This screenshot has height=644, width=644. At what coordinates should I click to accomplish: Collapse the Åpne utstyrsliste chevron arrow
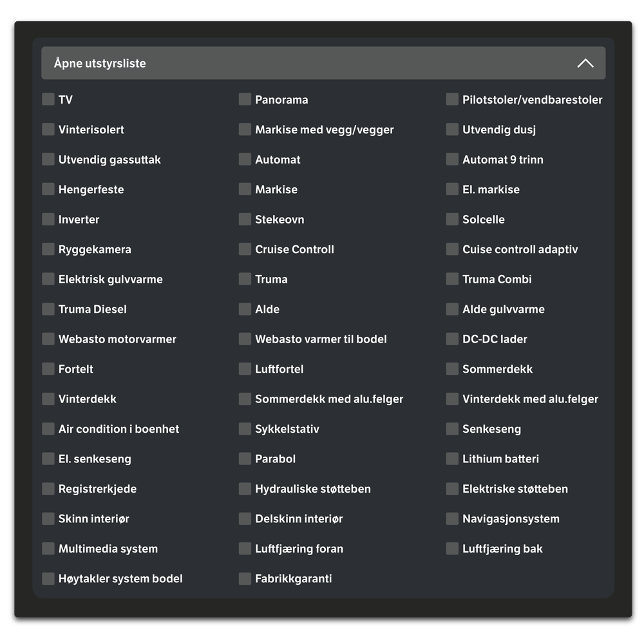585,63
